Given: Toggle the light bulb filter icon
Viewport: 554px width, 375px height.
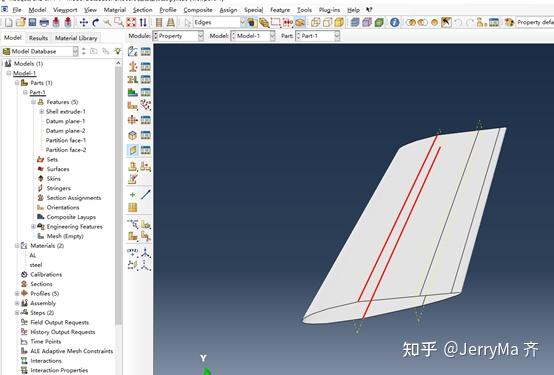Looking at the screenshot, I should coord(118,51).
